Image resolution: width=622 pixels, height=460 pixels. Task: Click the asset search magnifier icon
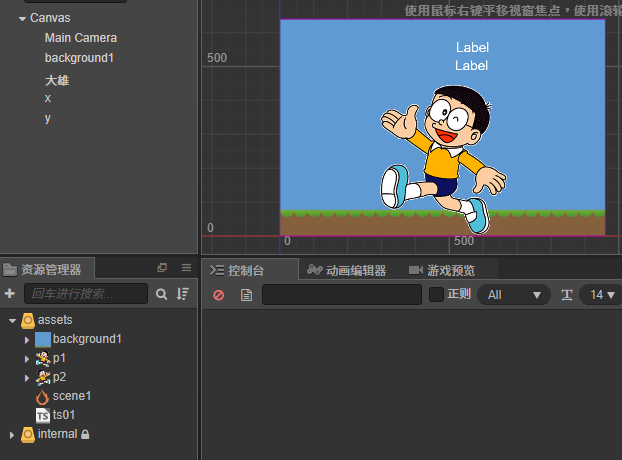tap(161, 294)
